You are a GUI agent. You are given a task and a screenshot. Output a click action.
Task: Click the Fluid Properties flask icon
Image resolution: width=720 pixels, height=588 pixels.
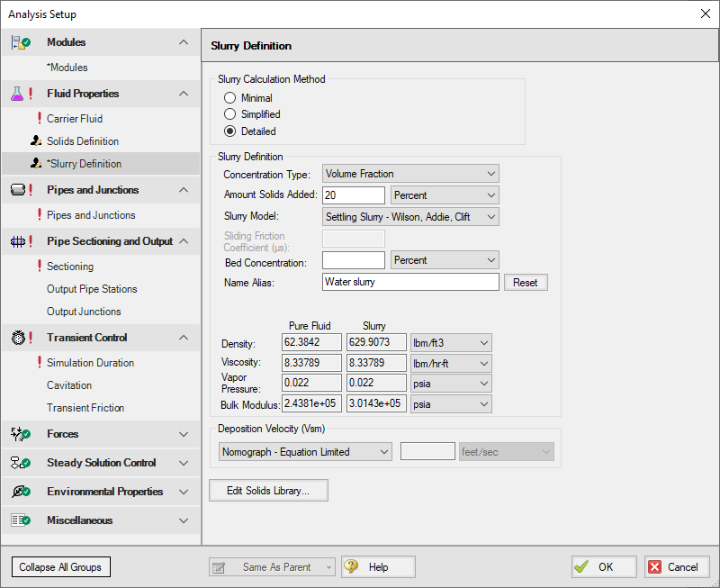click(x=18, y=94)
